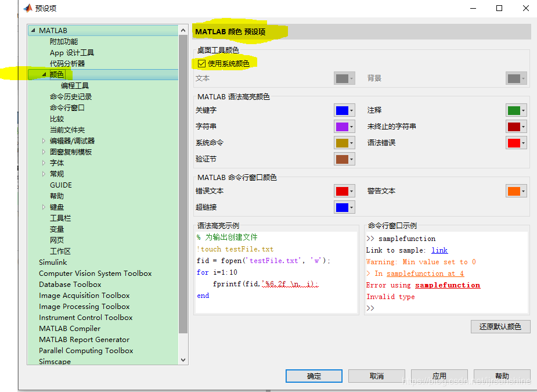
Task: Select GUIDE in the tree
Action: [61, 185]
